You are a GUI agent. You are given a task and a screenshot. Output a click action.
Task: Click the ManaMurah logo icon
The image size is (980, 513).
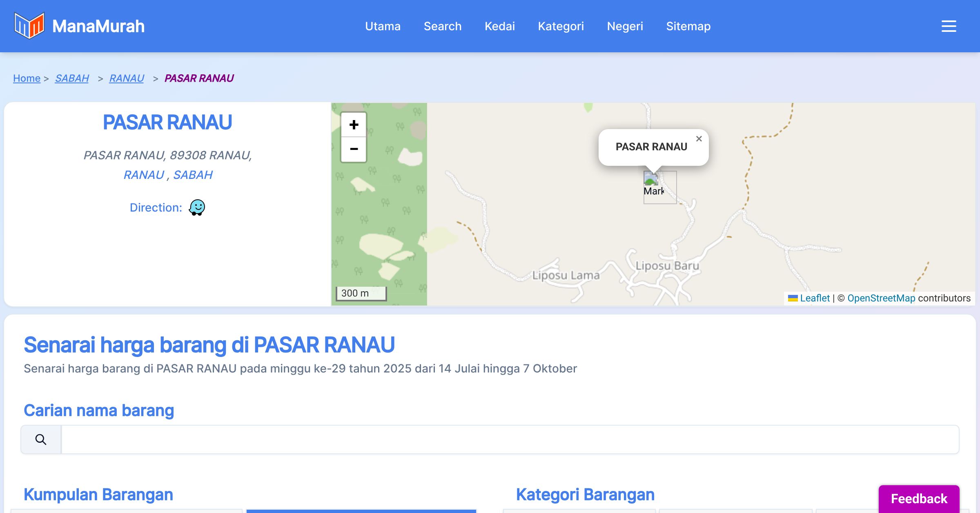click(x=29, y=26)
